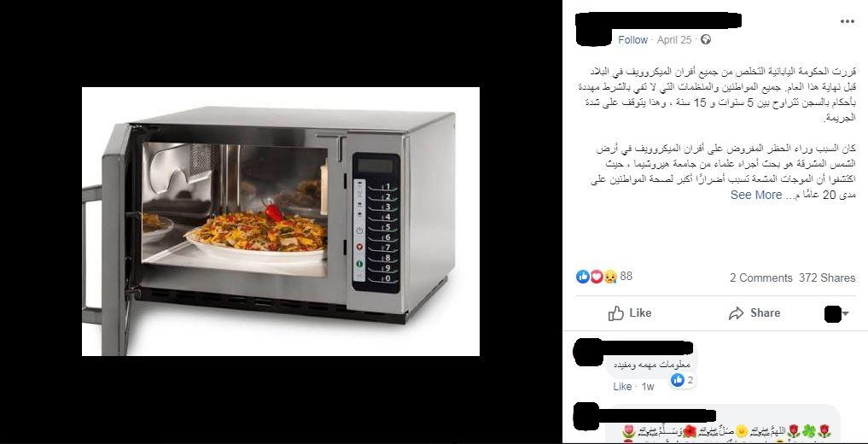Click the 1w comment timestamp
The height and width of the screenshot is (444, 868).
coord(648,387)
